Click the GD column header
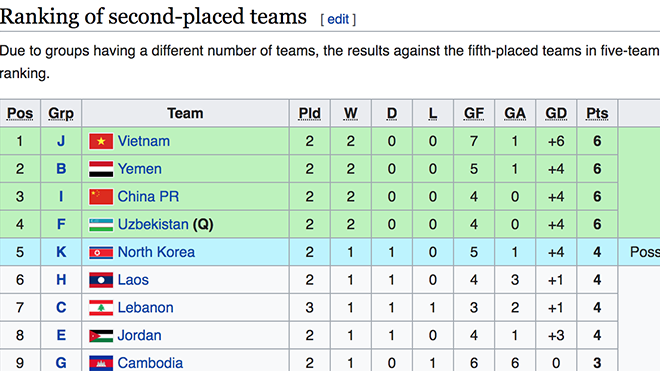This screenshot has width=660, height=371. 556,113
